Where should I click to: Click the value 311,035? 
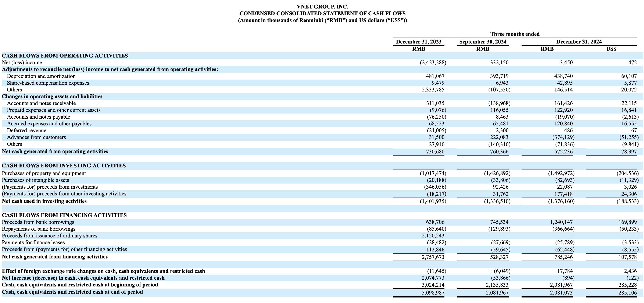click(435, 103)
